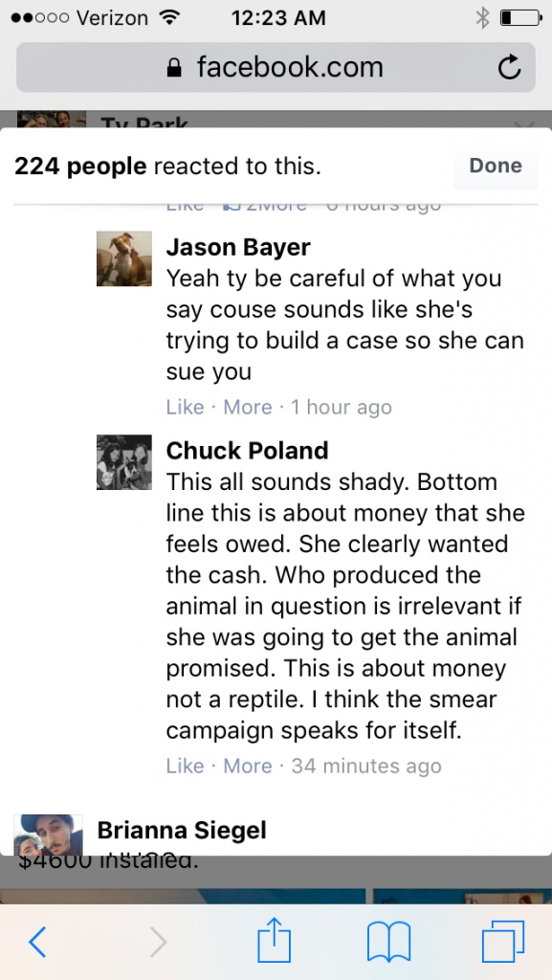
Task: Open More options on Jason Bayer's comment
Action: point(247,408)
